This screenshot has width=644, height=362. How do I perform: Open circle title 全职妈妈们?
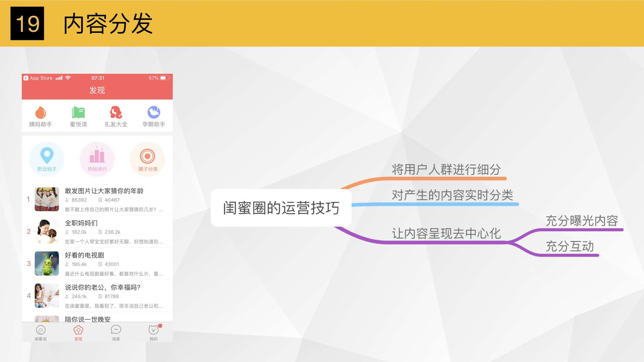81,223
